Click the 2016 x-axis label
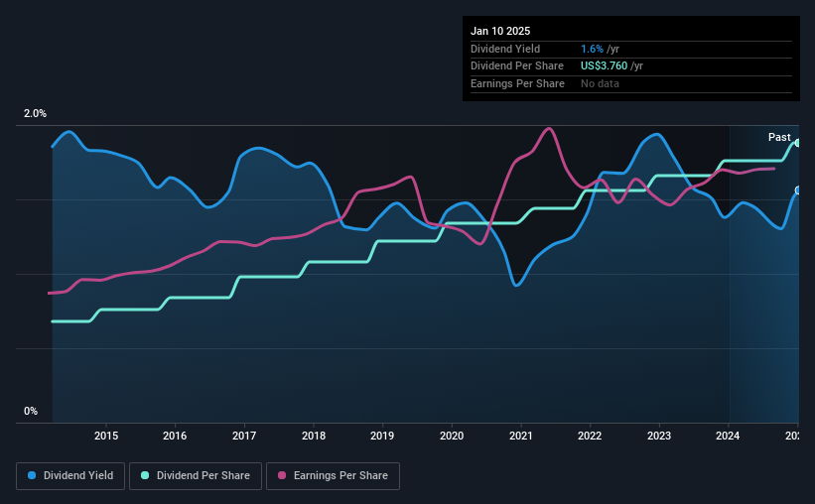This screenshot has height=504, width=815. point(175,436)
